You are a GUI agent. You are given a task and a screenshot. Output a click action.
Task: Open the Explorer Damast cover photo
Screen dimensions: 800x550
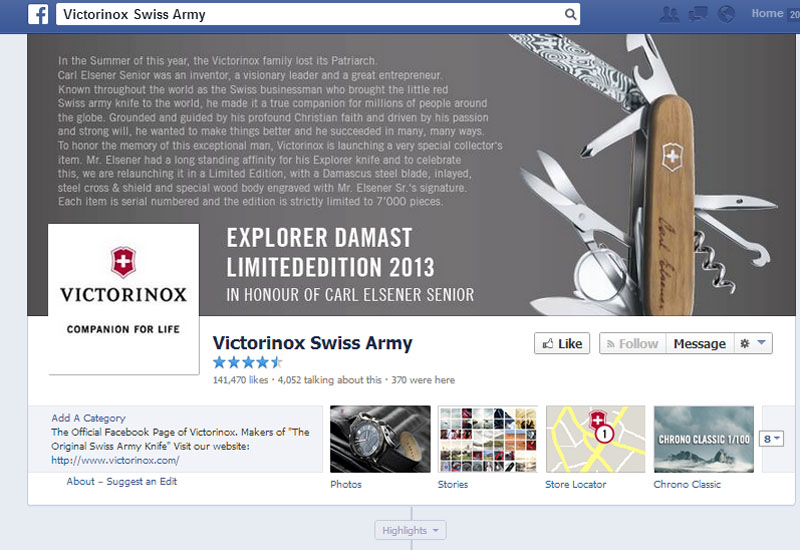point(411,174)
